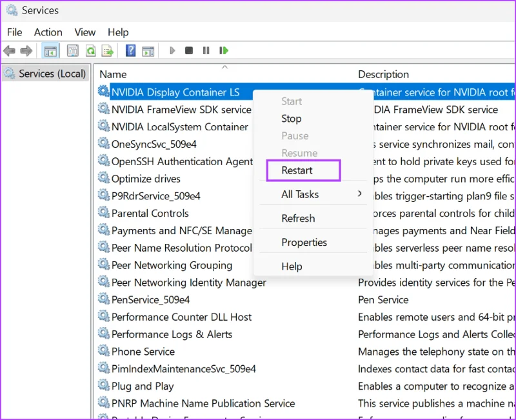
Task: Click gear icon beside Plug and Play
Action: [x=104, y=385]
